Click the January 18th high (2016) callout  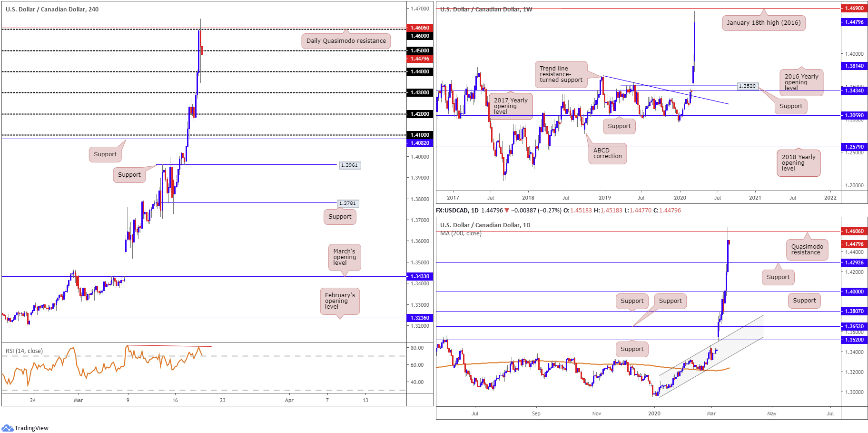(764, 23)
